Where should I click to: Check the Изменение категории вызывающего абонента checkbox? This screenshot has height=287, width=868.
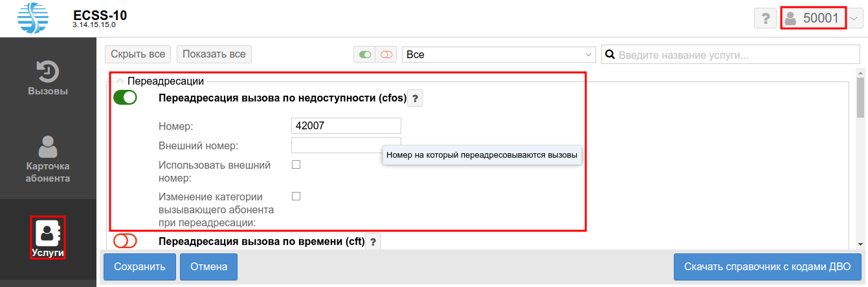(296, 196)
